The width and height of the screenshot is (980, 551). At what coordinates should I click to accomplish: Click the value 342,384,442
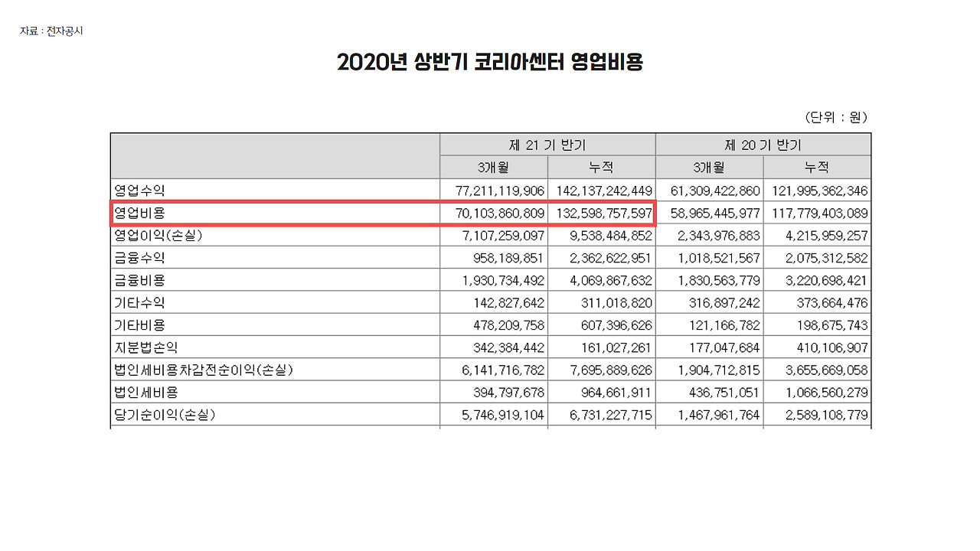(x=508, y=348)
